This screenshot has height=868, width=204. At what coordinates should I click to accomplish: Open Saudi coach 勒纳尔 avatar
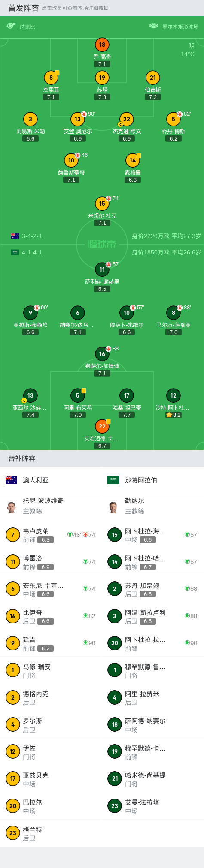pos(114,506)
